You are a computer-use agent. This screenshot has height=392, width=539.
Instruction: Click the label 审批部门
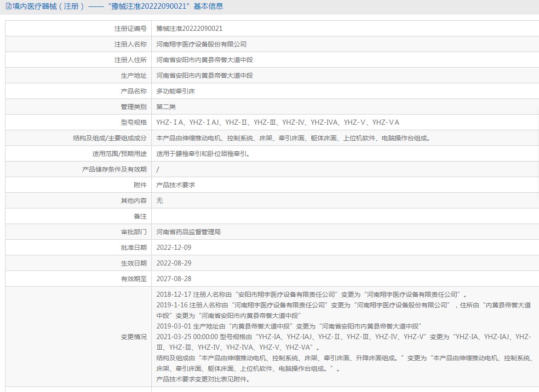tap(134, 232)
